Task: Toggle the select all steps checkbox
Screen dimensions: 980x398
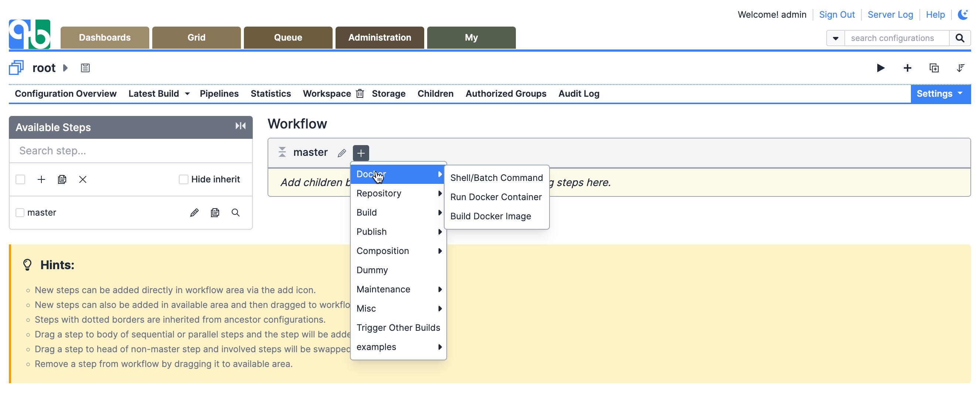Action: 20,179
